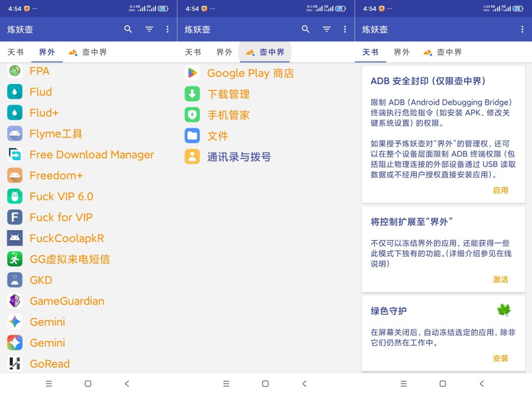
Task: Switch to 天书 tab in middle screen
Action: pos(193,52)
